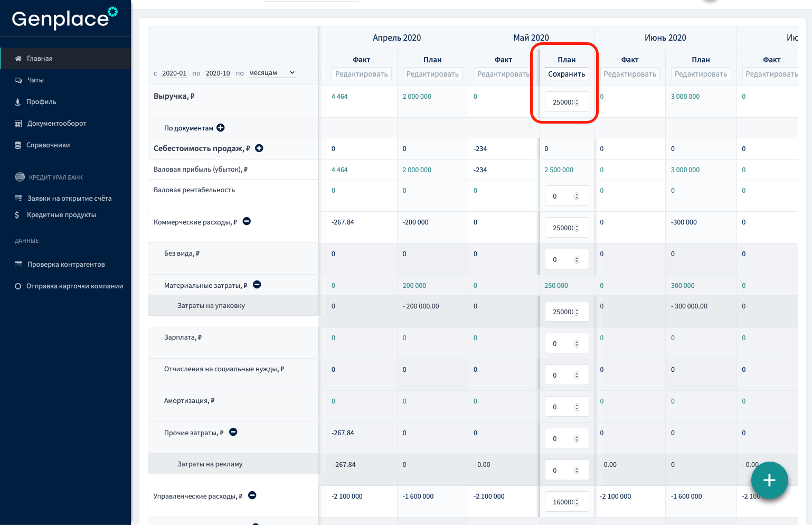The width and height of the screenshot is (812, 525).
Task: Click the Прочие затраты May plan input
Action: coord(566,438)
